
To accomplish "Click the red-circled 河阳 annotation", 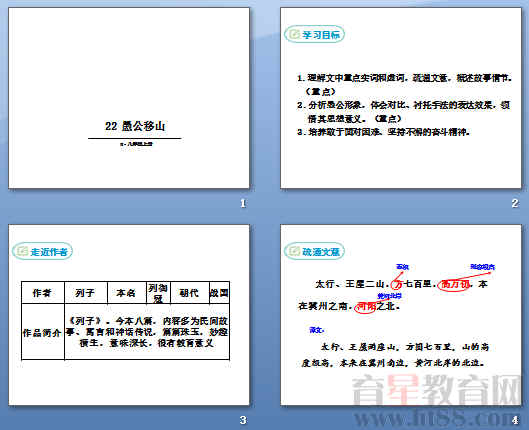I will tap(366, 307).
